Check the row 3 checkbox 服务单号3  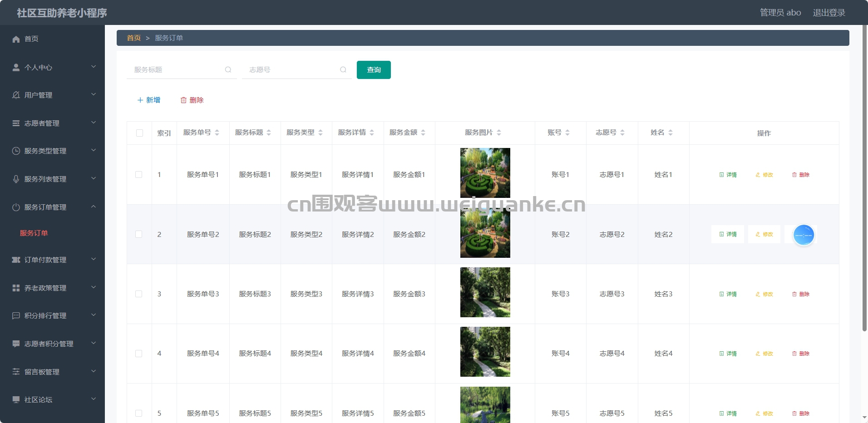139,294
